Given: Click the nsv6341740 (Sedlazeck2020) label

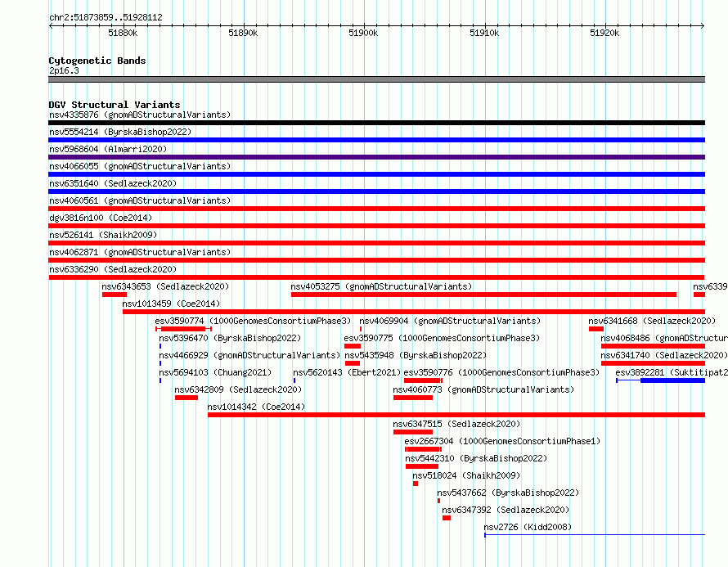Looking at the screenshot, I should 664,355.
